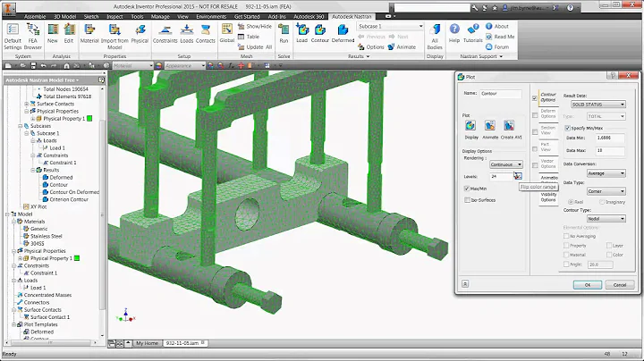
Task: Open the Physical property tool
Action: 140,34
